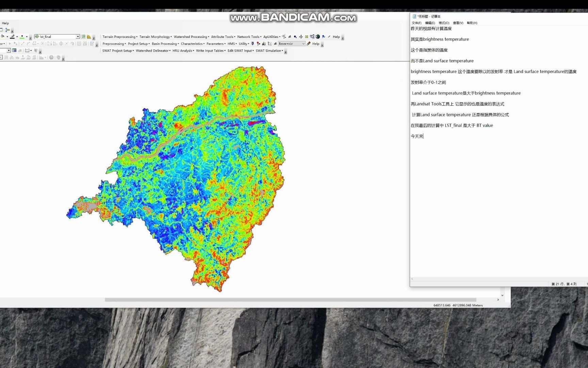Click the label A+ icon on the HMS toolbar
588x368 pixels.
click(264, 44)
